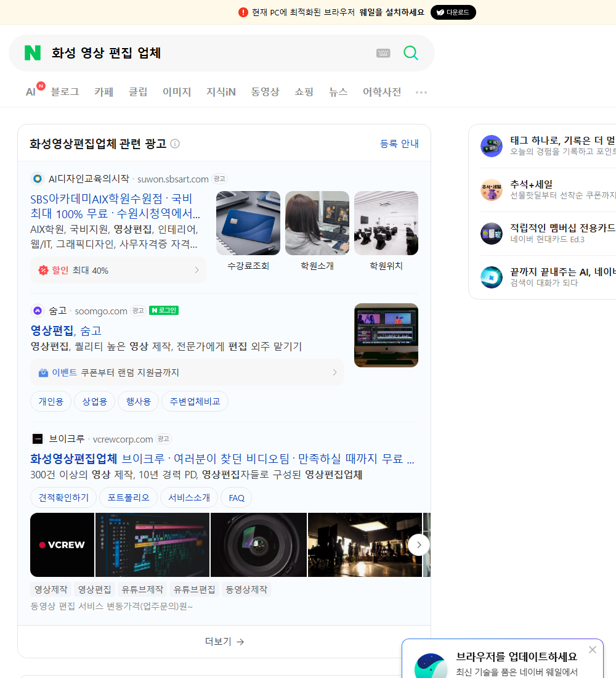616x678 pixels.
Task: Click the Naver N logo
Action: 33,53
